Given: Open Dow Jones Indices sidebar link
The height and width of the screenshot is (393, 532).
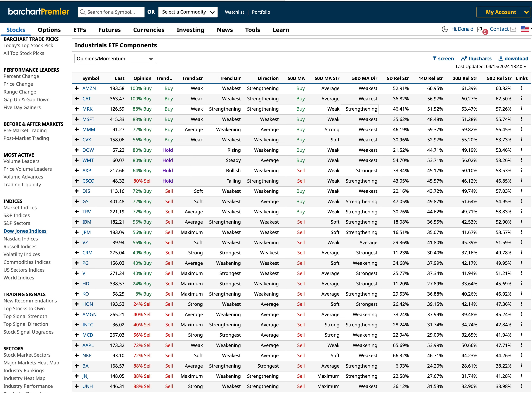Looking at the screenshot, I should (x=25, y=231).
